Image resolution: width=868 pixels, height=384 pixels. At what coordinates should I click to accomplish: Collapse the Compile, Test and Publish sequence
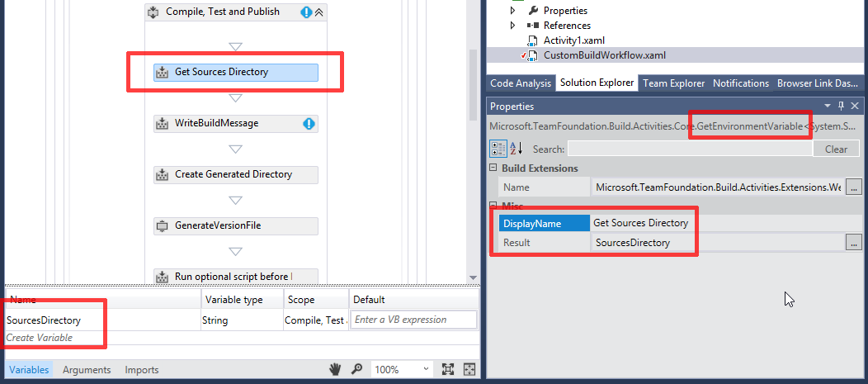pos(318,12)
